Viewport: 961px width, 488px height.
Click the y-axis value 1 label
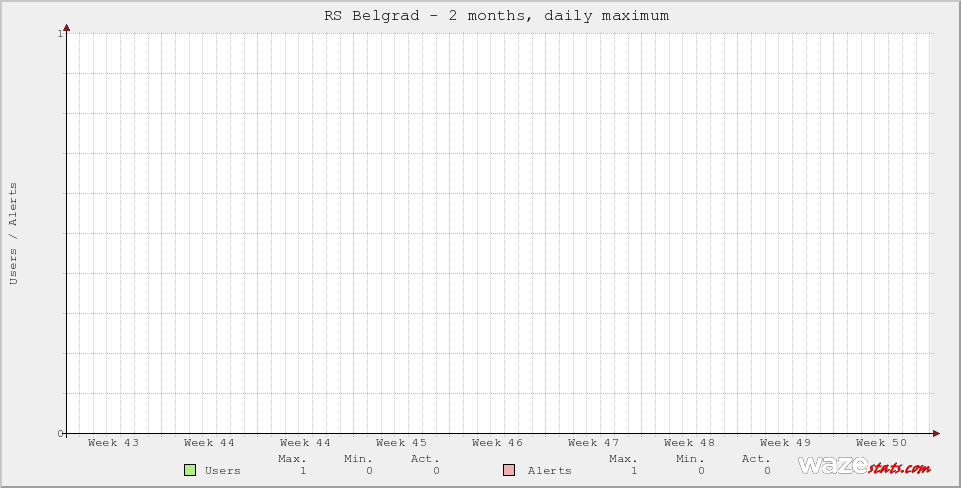tap(61, 34)
